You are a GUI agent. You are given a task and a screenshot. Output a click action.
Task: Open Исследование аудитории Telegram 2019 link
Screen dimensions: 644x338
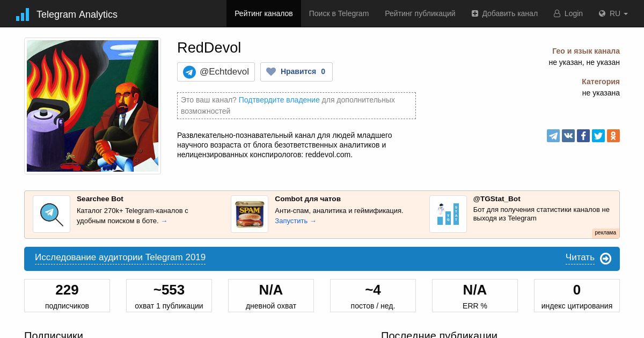pos(120,258)
